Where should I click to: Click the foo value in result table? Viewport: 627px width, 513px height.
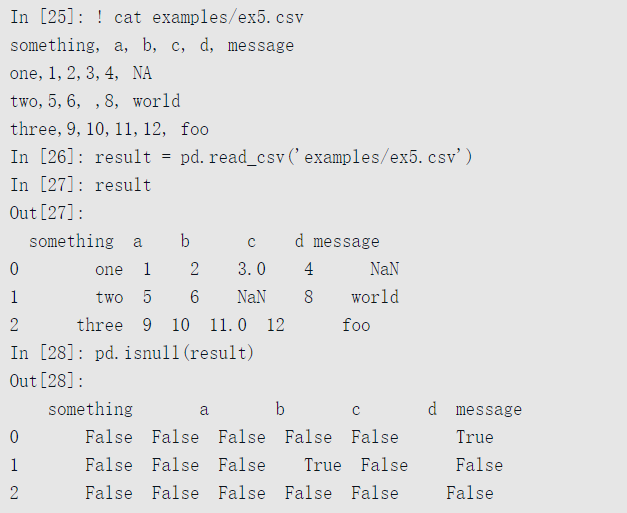pos(356,325)
